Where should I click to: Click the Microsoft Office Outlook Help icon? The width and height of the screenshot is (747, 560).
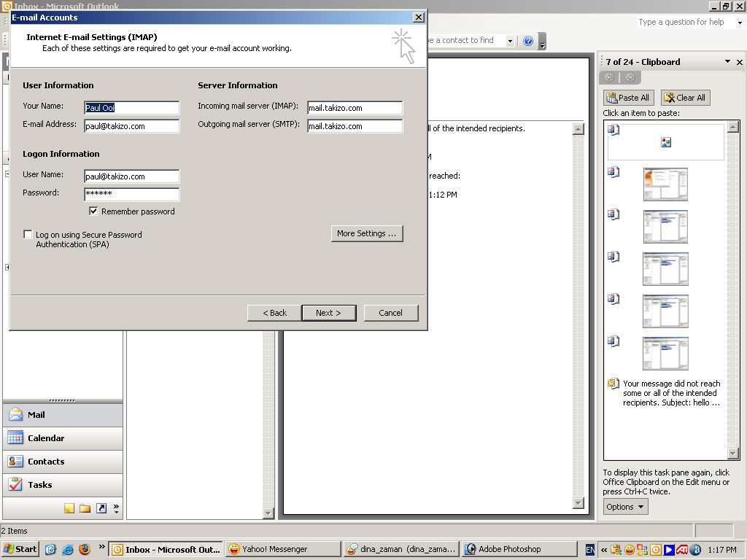click(528, 41)
